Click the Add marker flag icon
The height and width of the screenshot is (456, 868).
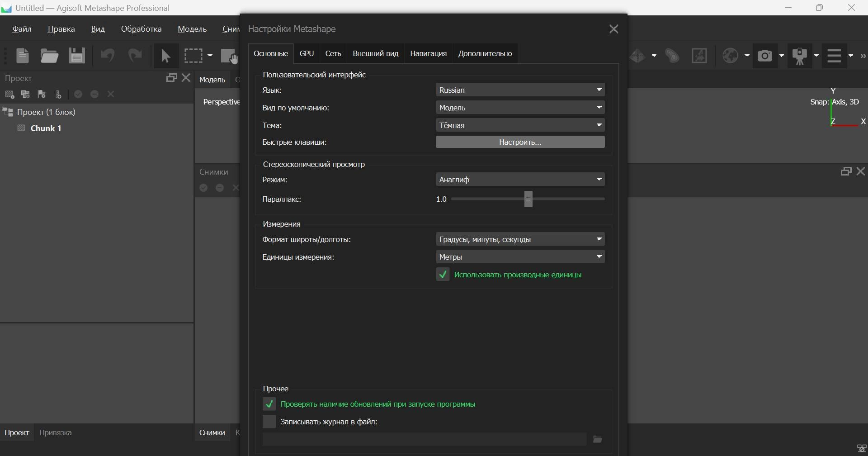pyautogui.click(x=42, y=94)
